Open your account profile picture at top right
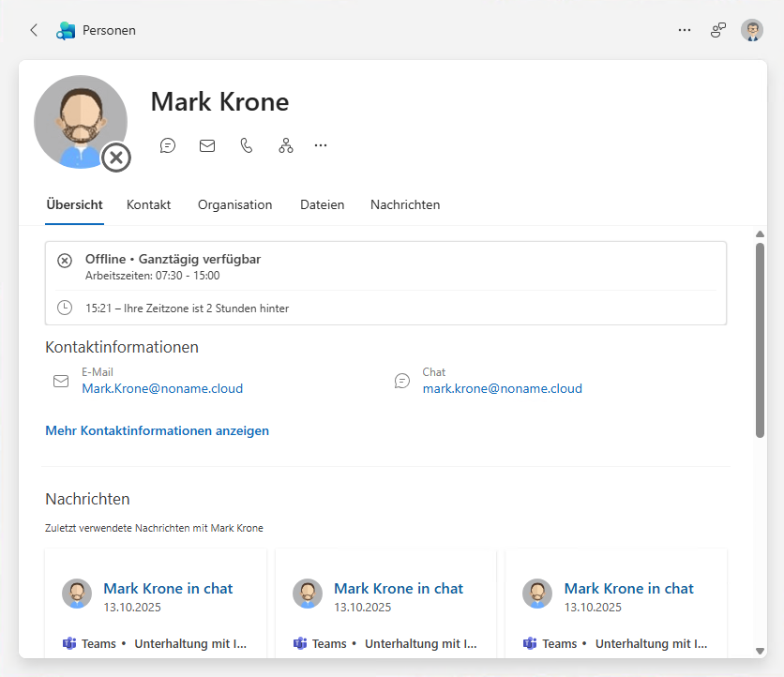The image size is (784, 677). pos(752,30)
